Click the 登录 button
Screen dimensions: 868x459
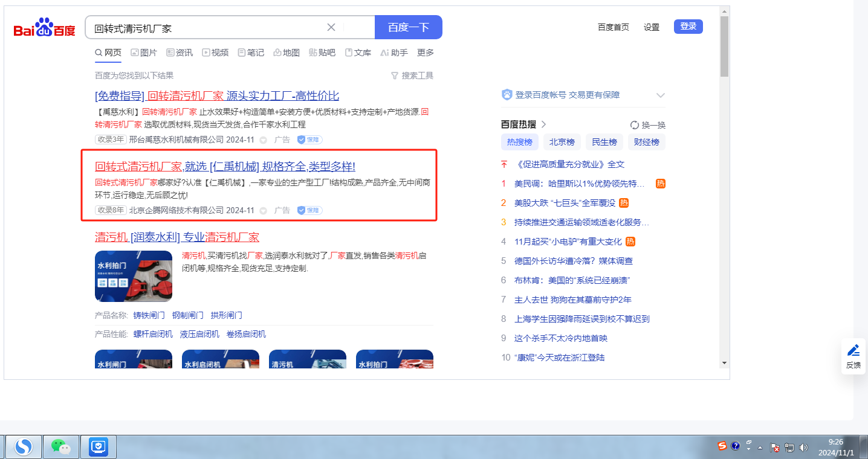pos(688,27)
